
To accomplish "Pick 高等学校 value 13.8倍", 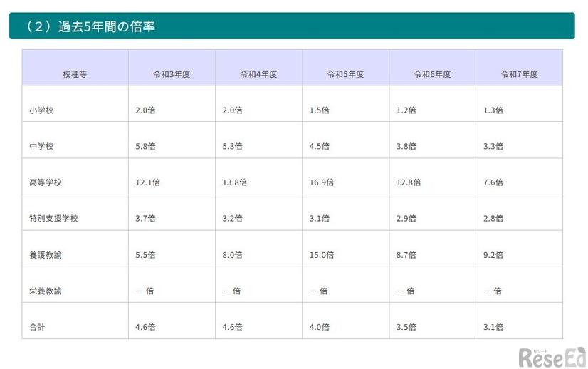I will pyautogui.click(x=235, y=182).
